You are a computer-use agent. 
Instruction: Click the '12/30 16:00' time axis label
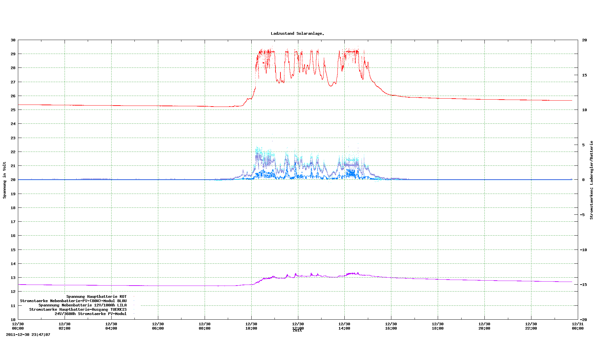[x=391, y=326]
